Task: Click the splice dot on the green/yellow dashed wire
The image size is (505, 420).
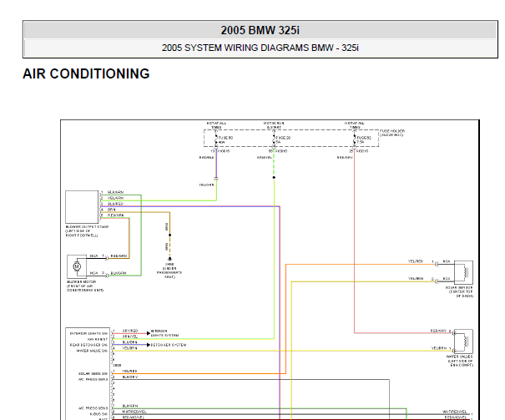Action: tap(274, 178)
